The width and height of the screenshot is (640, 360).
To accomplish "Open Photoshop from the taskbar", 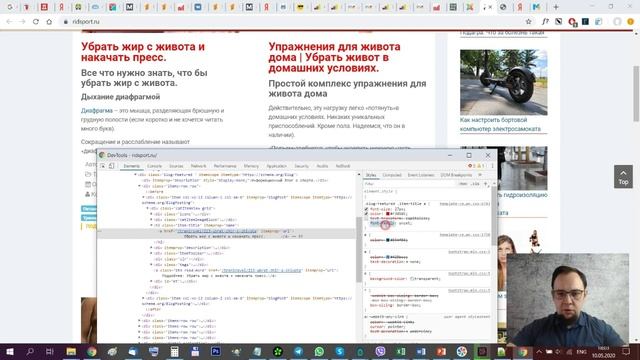I will coord(216,352).
